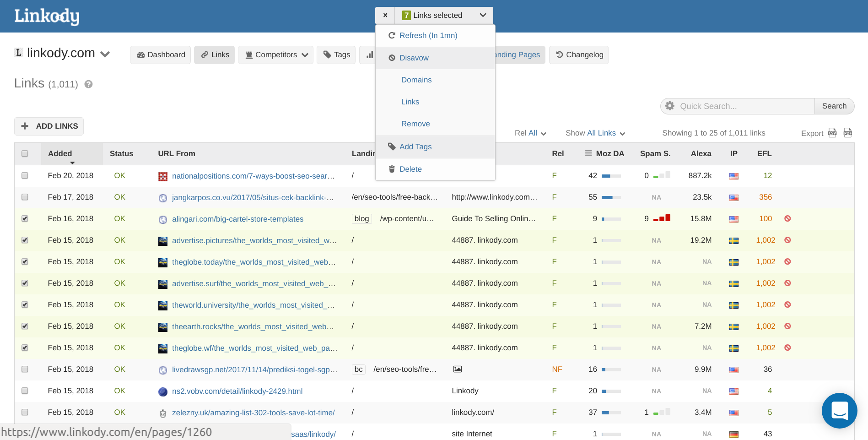Click the Linkody logo

47,16
